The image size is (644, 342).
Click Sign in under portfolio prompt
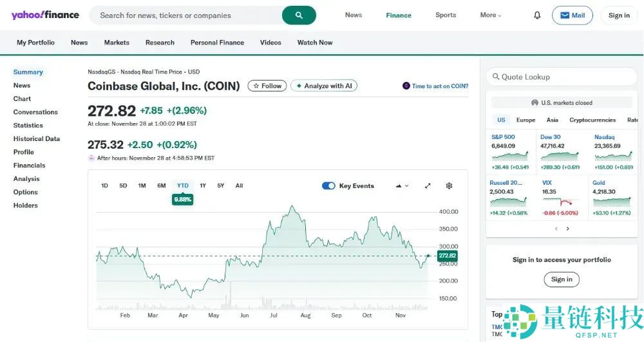562,279
